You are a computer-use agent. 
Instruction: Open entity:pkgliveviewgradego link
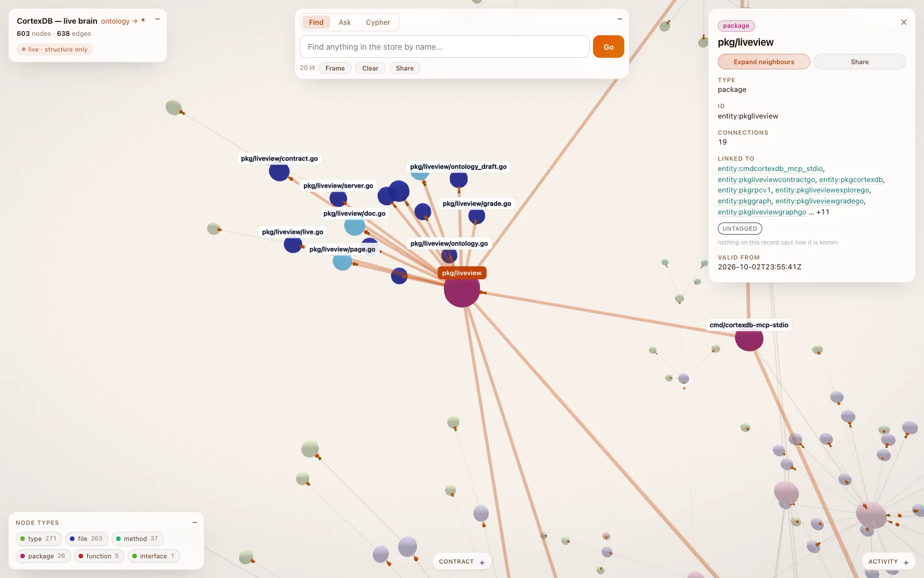coord(819,201)
